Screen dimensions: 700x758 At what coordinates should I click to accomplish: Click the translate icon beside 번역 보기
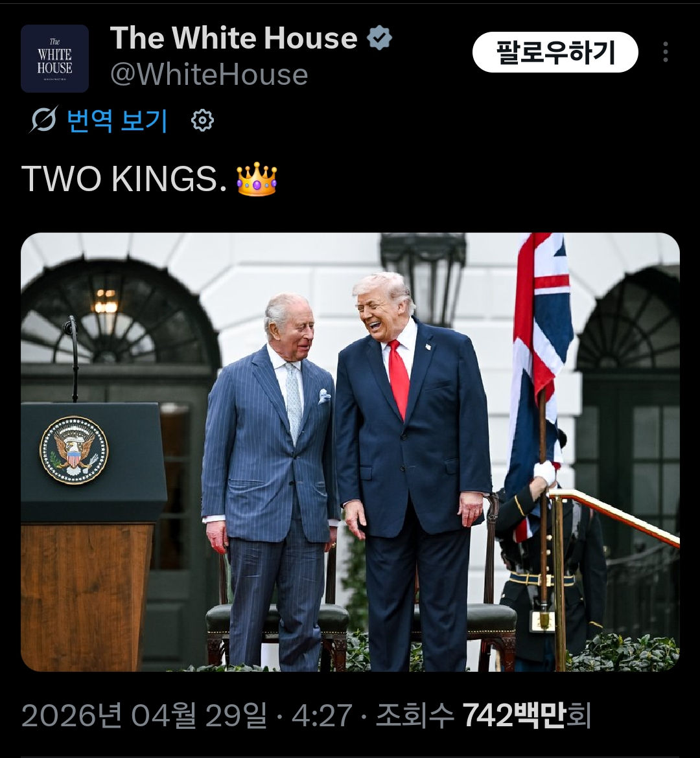coord(43,119)
